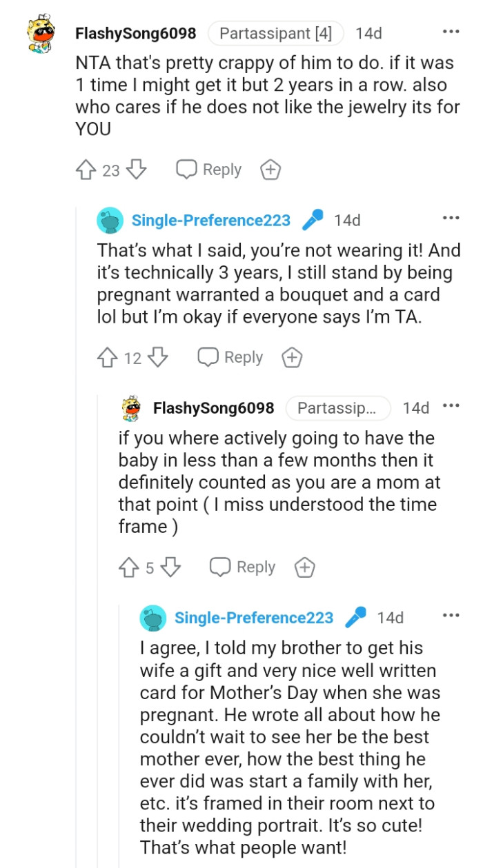Viewport: 483px width, 868px height.
Task: Upvote FlashySong6098's top comment
Action: coord(85,170)
